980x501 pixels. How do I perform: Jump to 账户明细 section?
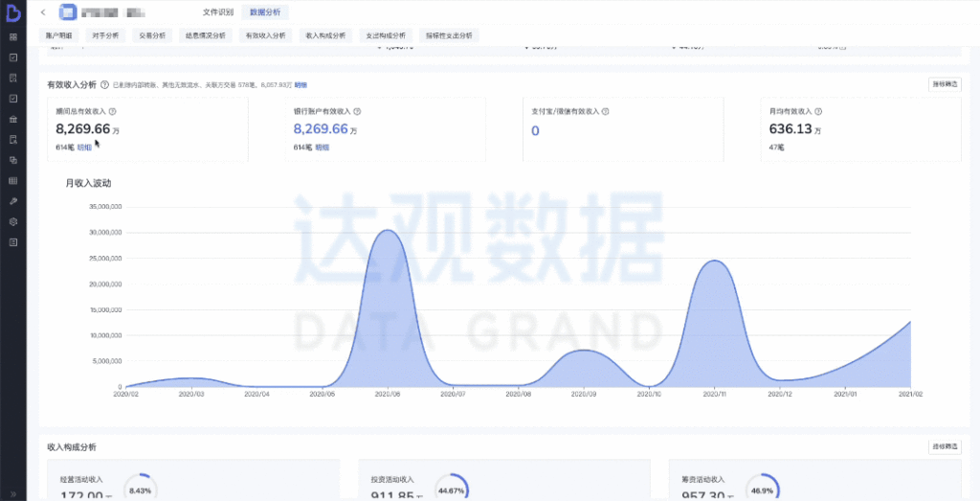click(58, 35)
